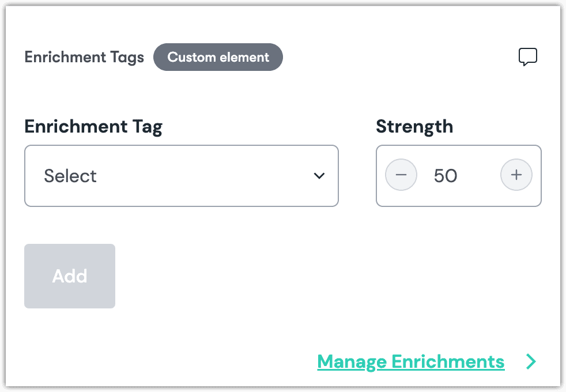Click the plus symbol inside the Strength box
Image resolution: width=566 pixels, height=392 pixels.
516,175
